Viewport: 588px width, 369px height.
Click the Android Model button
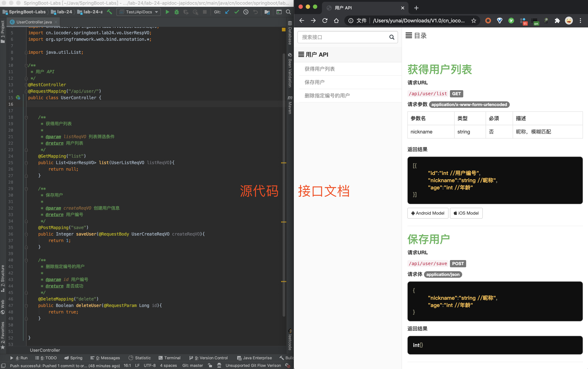(428, 213)
